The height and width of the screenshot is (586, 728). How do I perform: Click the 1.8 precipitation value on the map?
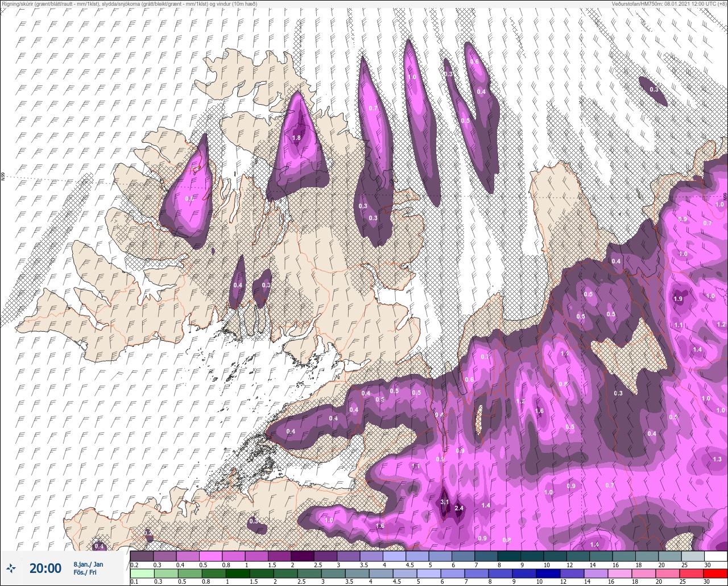[296, 138]
